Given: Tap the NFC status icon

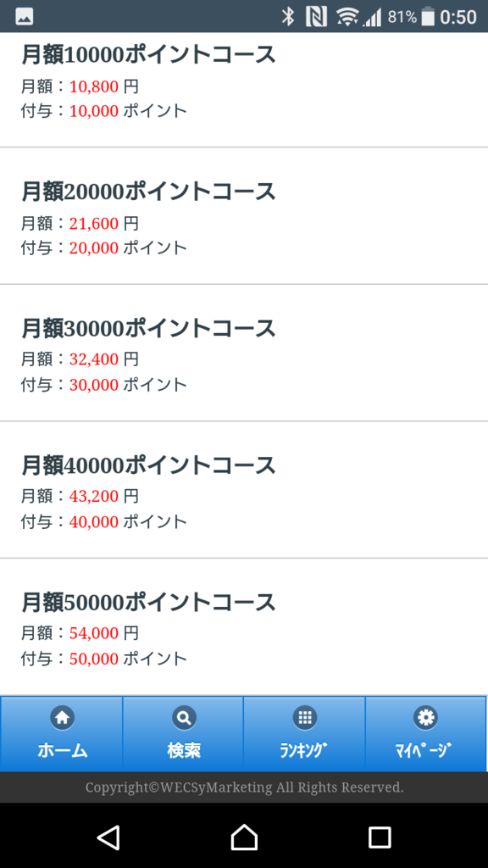Looking at the screenshot, I should pyautogui.click(x=317, y=17).
